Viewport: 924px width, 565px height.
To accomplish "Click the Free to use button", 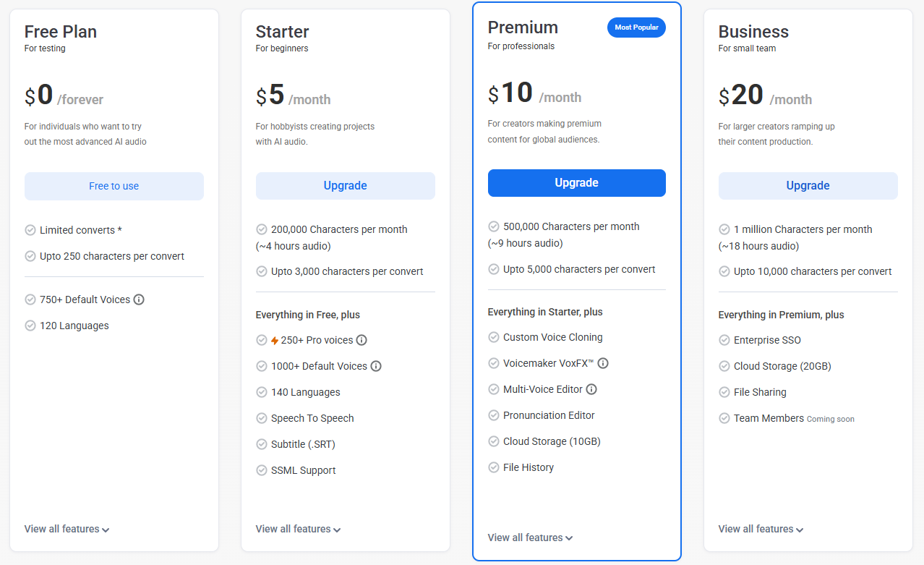I will [114, 186].
